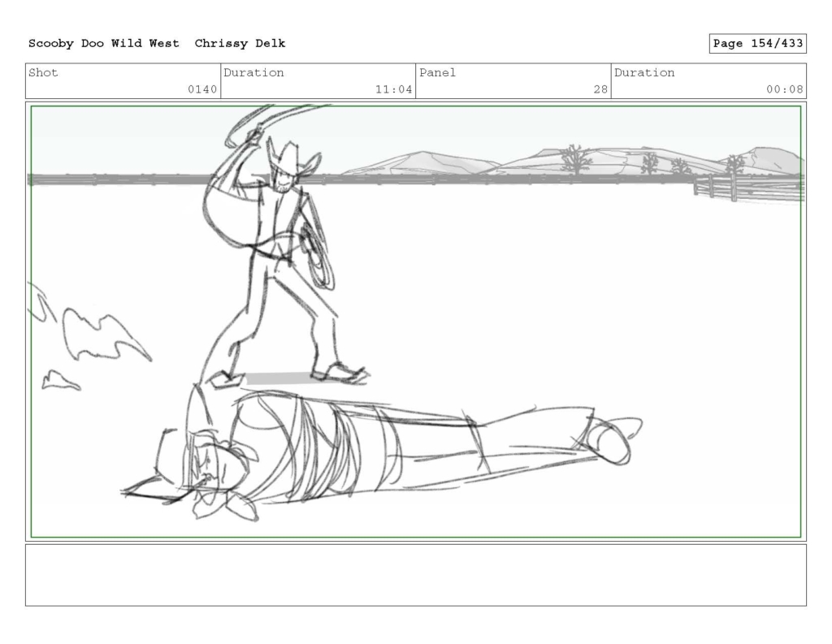Click the "Duration" label in the 00:08 cell
This screenshot has width=832, height=644.
pos(644,72)
